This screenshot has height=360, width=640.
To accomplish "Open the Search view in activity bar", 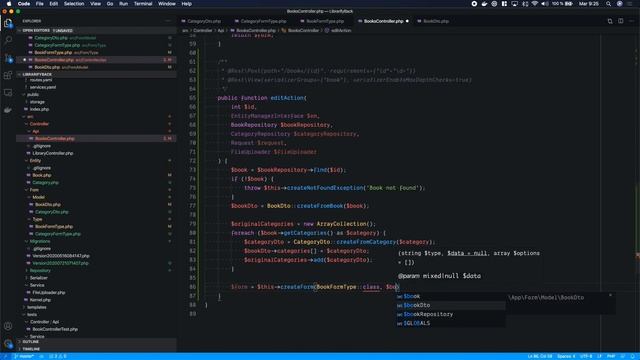I will click(x=8, y=40).
